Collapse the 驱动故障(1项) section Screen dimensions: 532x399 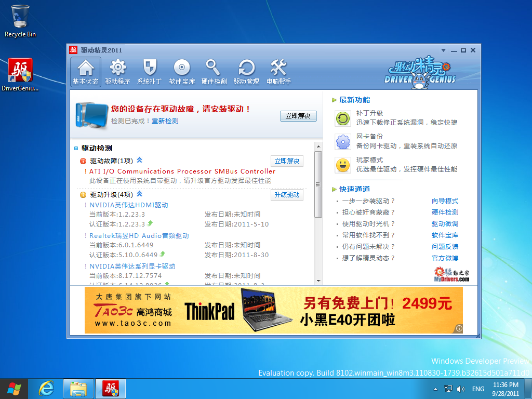(x=139, y=160)
